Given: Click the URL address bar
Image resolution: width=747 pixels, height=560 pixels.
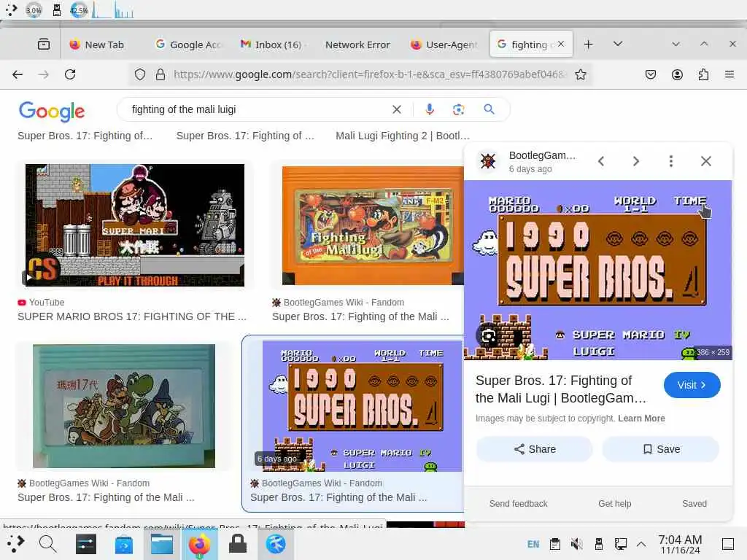Looking at the screenshot, I should pos(369,74).
